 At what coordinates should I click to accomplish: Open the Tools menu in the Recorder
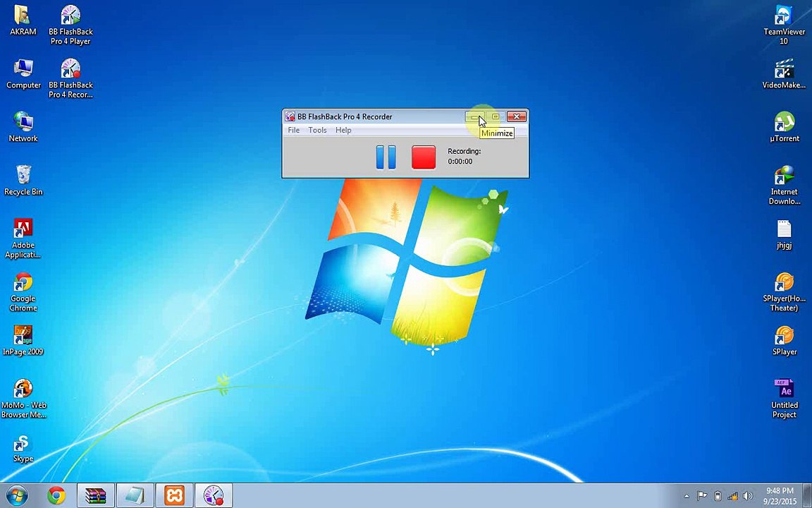pos(317,130)
